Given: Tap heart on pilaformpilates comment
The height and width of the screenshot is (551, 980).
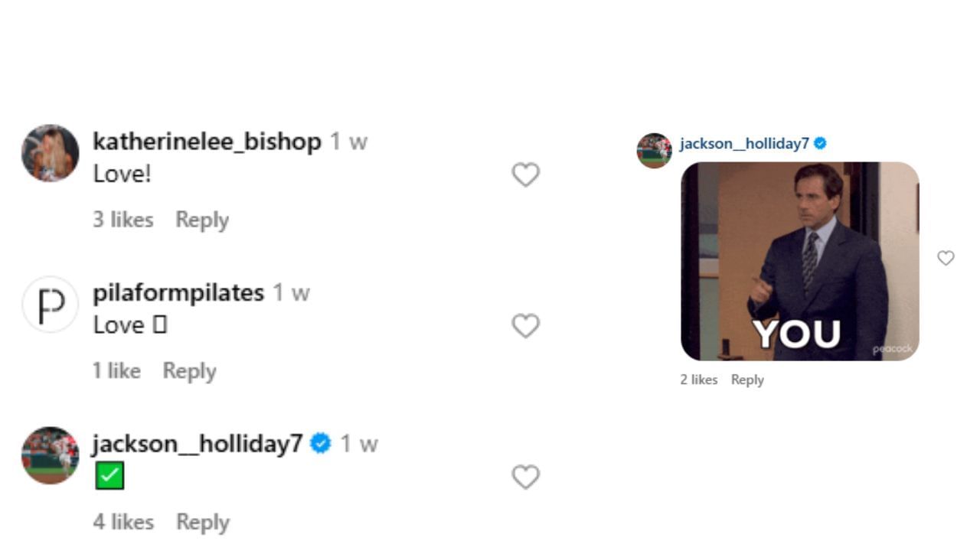Looking at the screenshot, I should (x=525, y=326).
